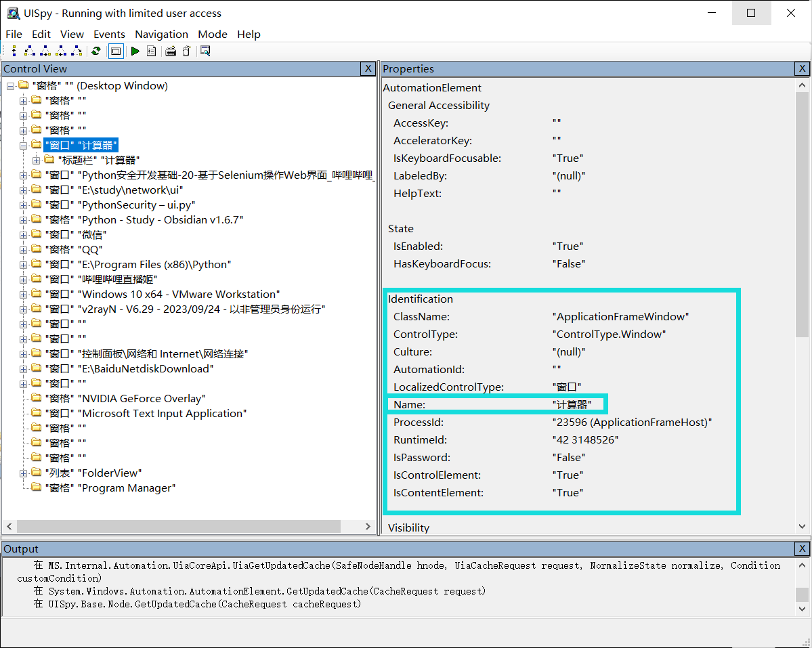Click the navigate to first child icon
The height and width of the screenshot is (648, 812).
click(x=29, y=51)
